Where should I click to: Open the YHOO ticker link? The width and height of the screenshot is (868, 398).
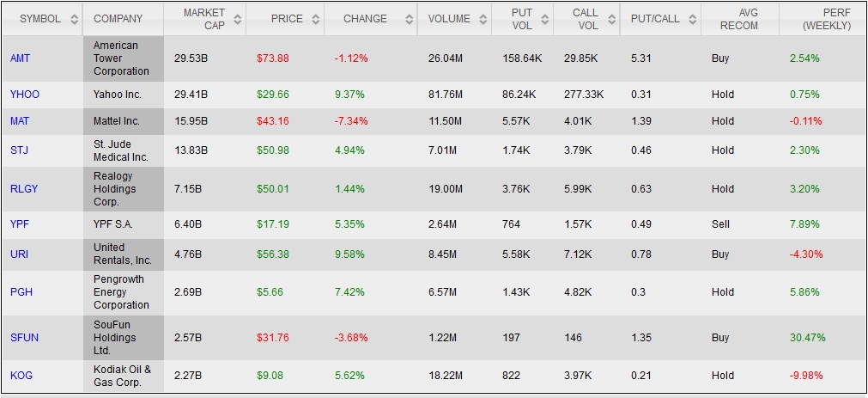pyautogui.click(x=25, y=95)
